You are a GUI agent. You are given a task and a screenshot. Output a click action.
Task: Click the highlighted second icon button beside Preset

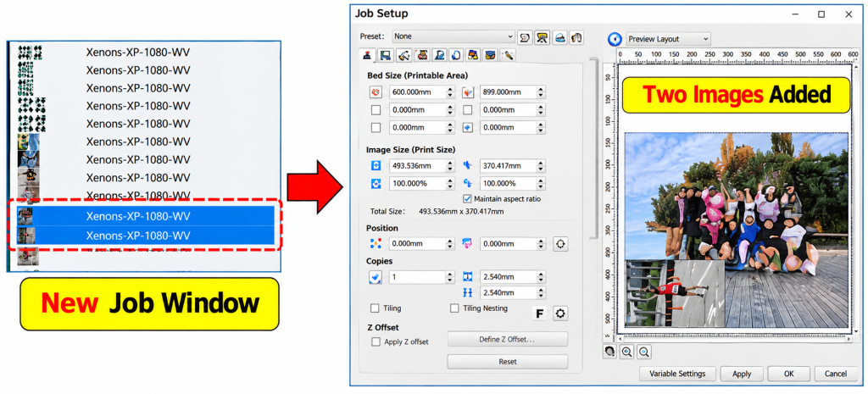[x=542, y=37]
